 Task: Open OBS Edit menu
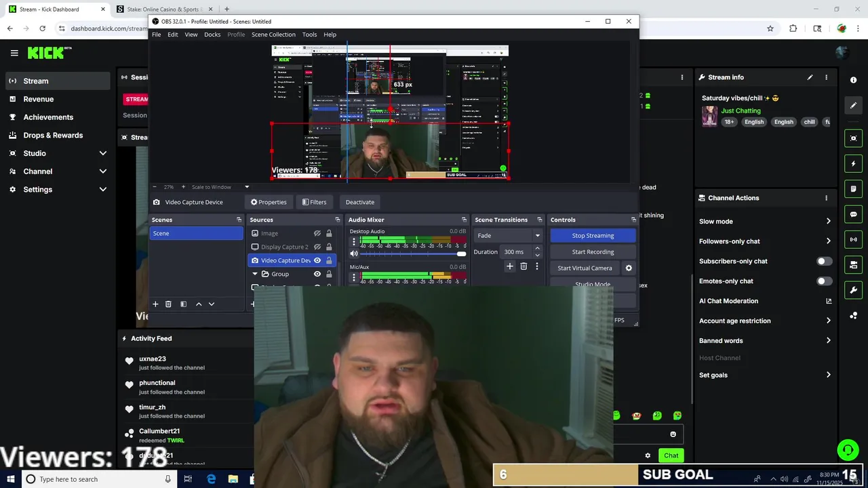(173, 35)
